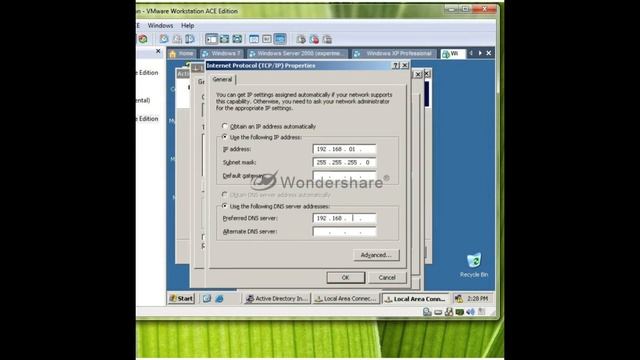
Task: Click the VMware hard disk status icon
Action: coord(427,312)
